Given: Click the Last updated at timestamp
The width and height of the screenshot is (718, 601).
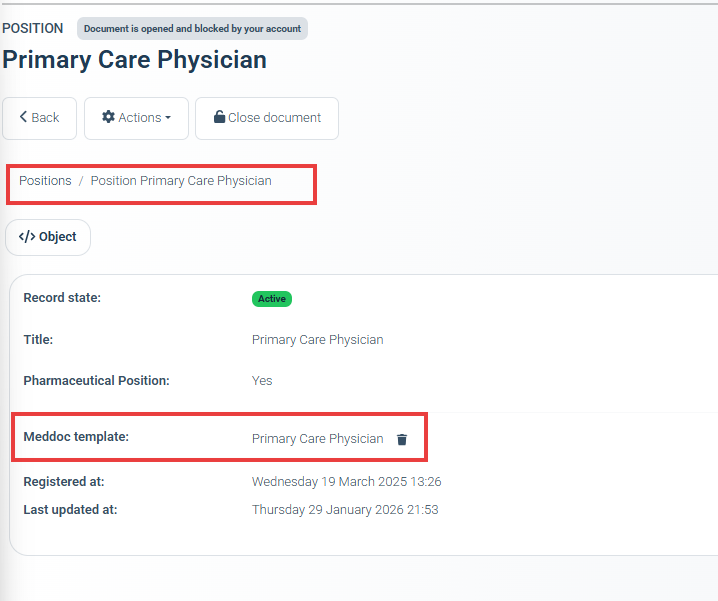Looking at the screenshot, I should click(x=345, y=510).
